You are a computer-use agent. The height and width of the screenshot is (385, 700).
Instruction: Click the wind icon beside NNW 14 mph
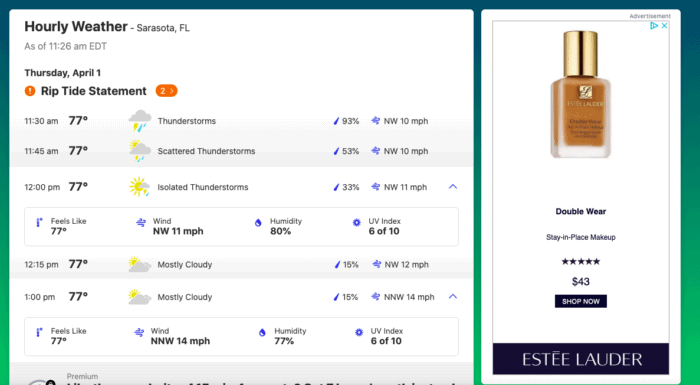click(x=375, y=297)
